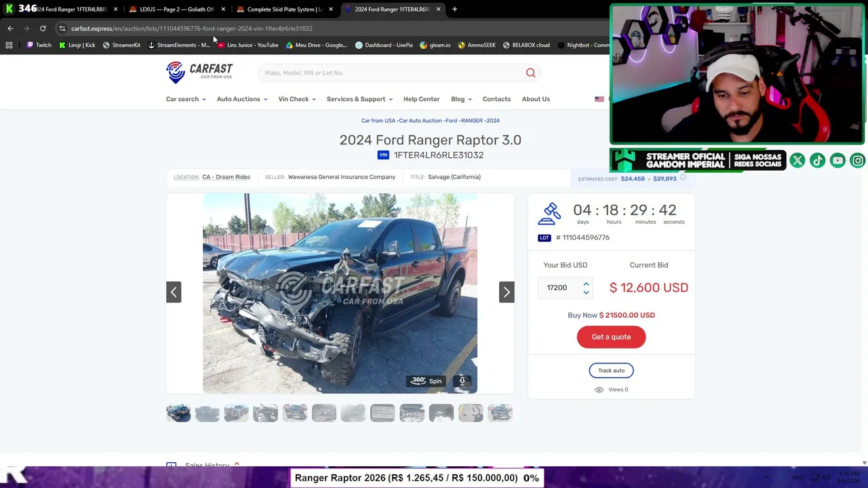Image resolution: width=868 pixels, height=488 pixels.
Task: Expand the Auto Auctions dropdown
Action: 242,99
